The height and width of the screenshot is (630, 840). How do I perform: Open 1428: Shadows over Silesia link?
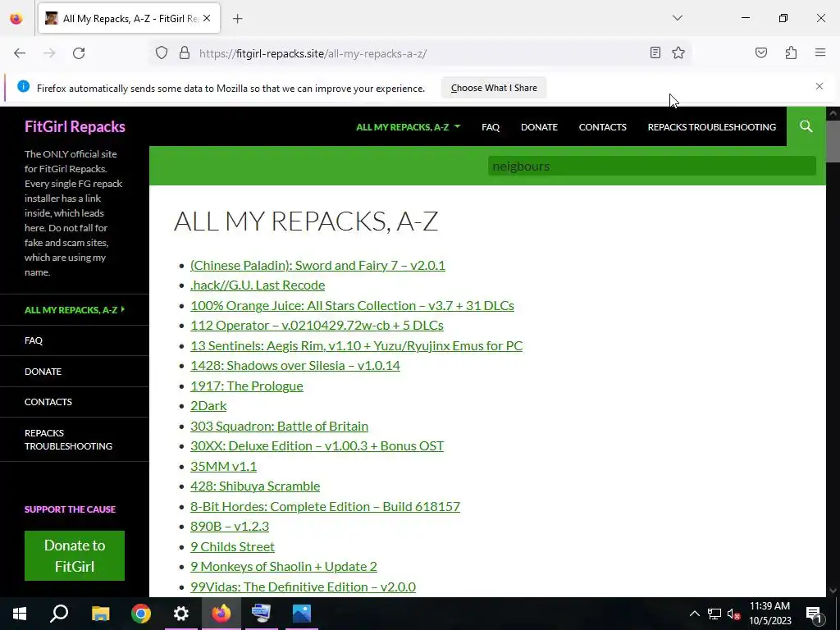[295, 365]
